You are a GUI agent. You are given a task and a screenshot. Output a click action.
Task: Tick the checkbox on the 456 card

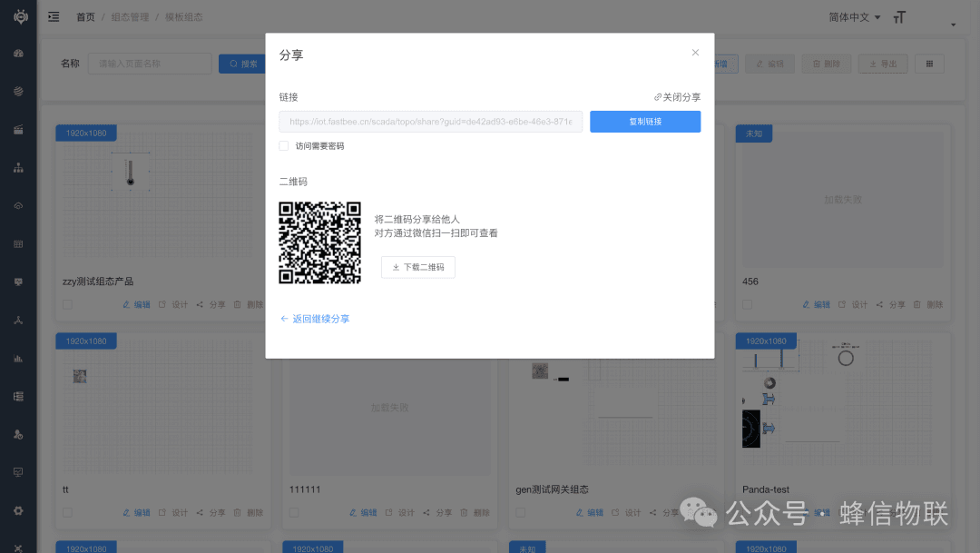tap(748, 305)
